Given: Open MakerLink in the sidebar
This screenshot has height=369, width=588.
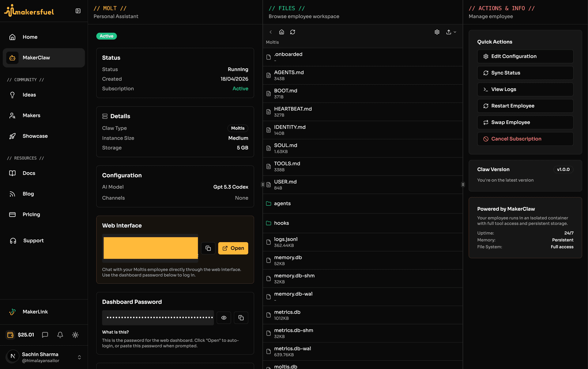Looking at the screenshot, I should coord(44,312).
